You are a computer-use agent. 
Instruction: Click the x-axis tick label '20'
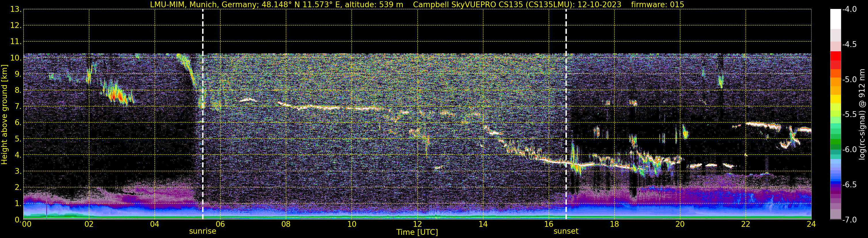(680, 224)
